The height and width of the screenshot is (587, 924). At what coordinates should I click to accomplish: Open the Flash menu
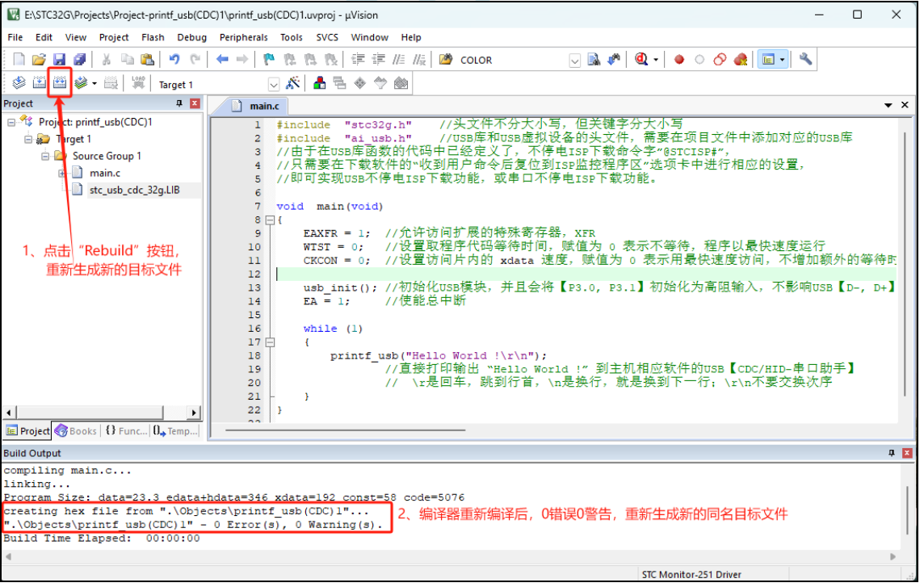153,37
